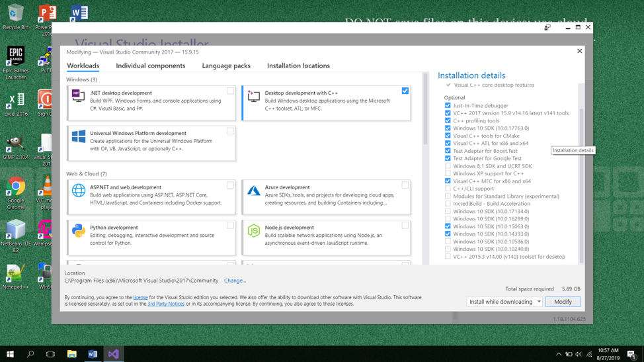
Task: Click the ASP.NET globe icon
Action: [79, 190]
